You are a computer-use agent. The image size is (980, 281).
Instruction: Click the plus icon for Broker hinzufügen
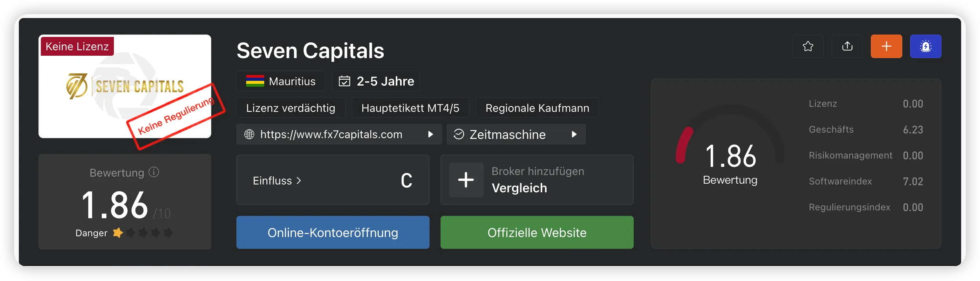466,180
